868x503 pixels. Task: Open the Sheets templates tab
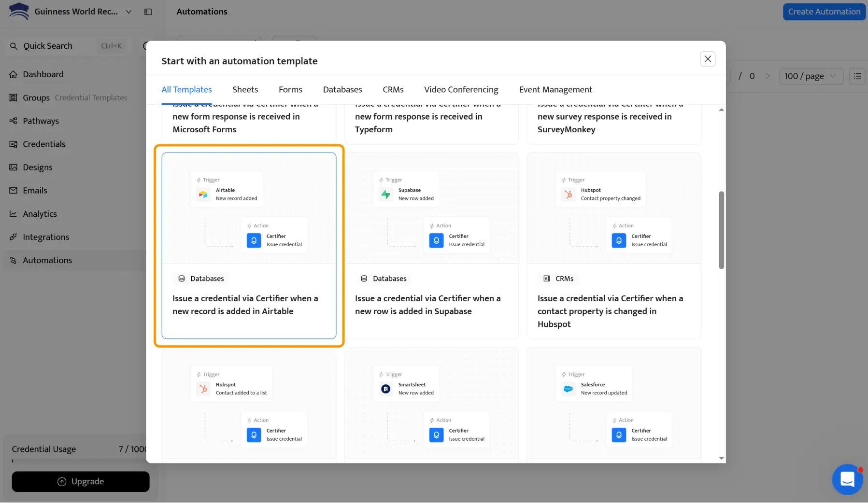click(x=245, y=89)
